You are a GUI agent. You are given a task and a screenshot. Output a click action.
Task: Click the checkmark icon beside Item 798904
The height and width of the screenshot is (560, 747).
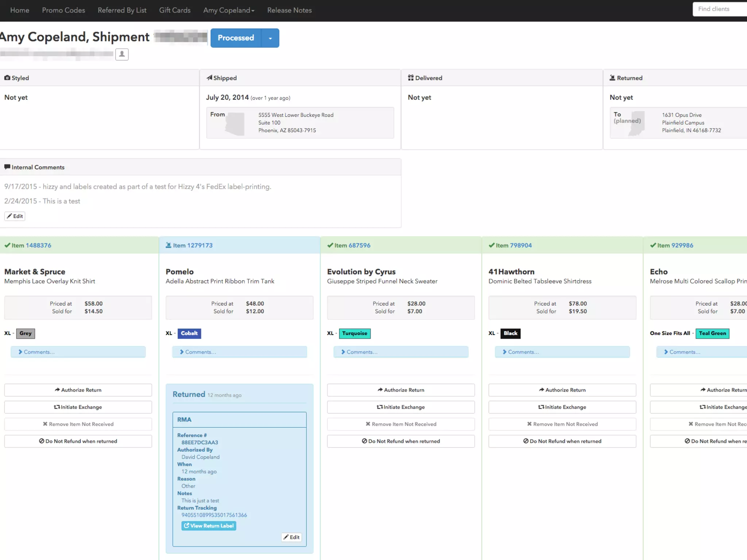[492, 245]
